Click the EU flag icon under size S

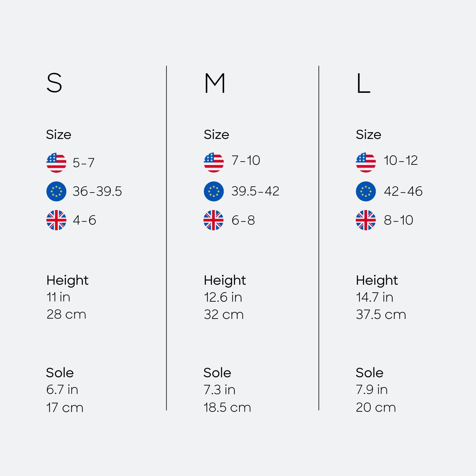pyautogui.click(x=56, y=191)
